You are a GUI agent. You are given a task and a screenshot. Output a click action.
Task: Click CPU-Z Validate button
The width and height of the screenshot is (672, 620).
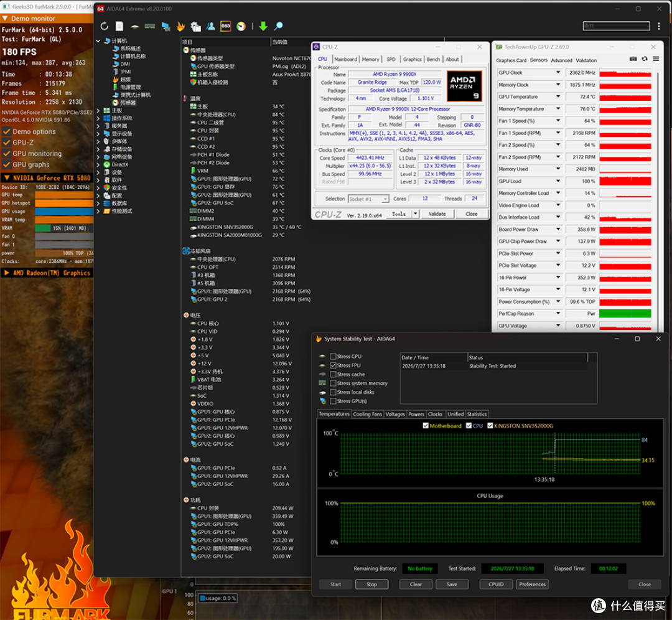pos(437,214)
